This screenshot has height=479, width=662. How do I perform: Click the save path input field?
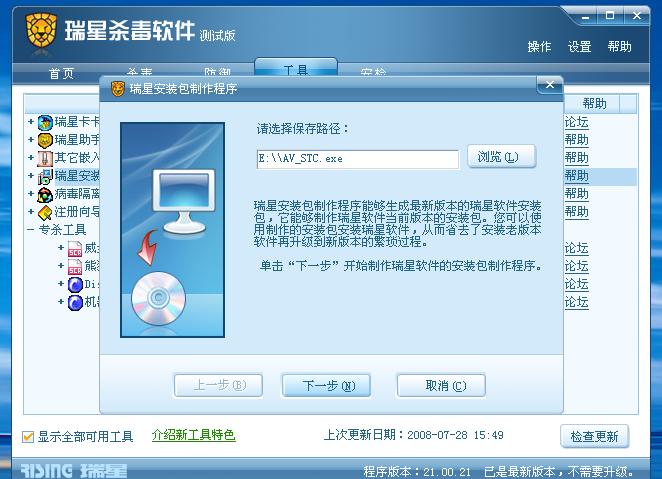(x=358, y=159)
